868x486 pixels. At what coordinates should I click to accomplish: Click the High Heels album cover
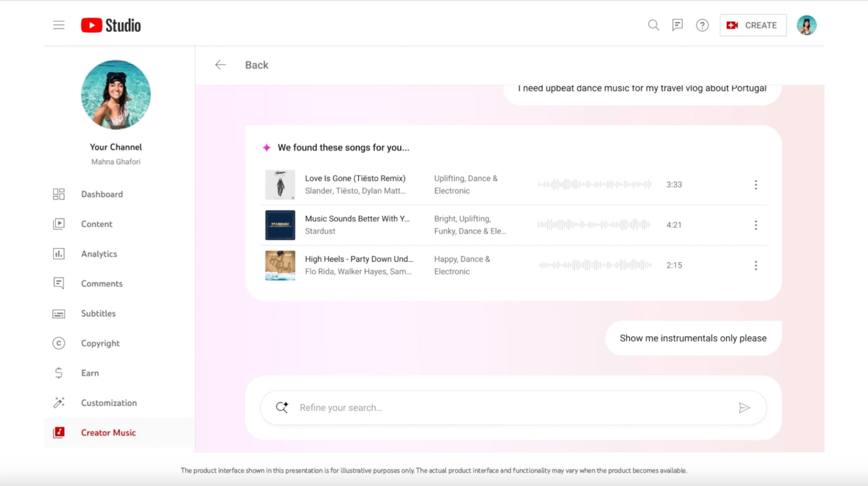280,265
